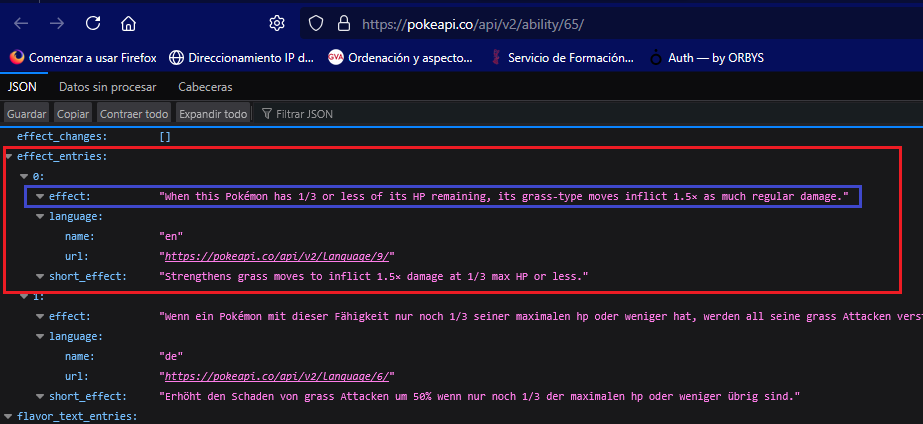The image size is (923, 424).
Task: Collapse the effect_entries node
Action: 9,157
